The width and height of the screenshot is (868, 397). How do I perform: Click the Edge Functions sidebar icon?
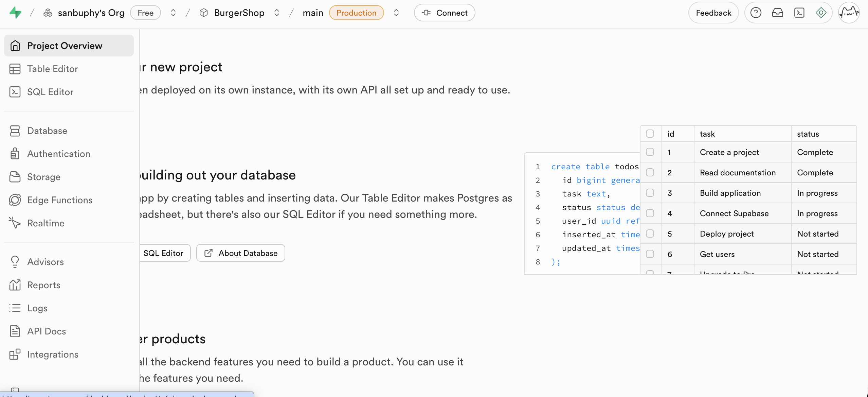(x=15, y=200)
